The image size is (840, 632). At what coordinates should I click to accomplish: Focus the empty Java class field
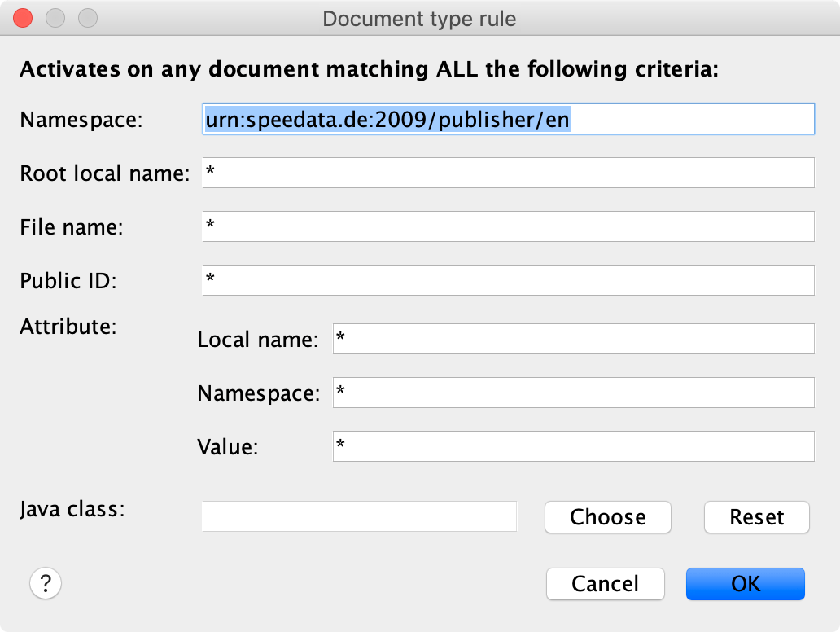tap(358, 516)
